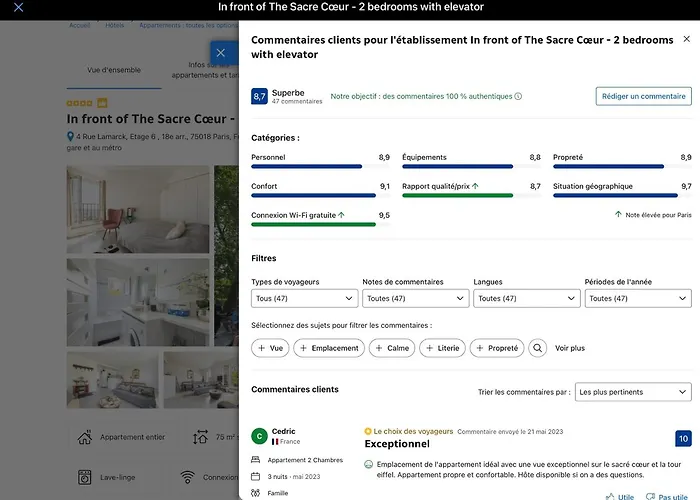Click the Pas utile thumbs-down icon
The height and width of the screenshot is (500, 700).
(x=650, y=496)
